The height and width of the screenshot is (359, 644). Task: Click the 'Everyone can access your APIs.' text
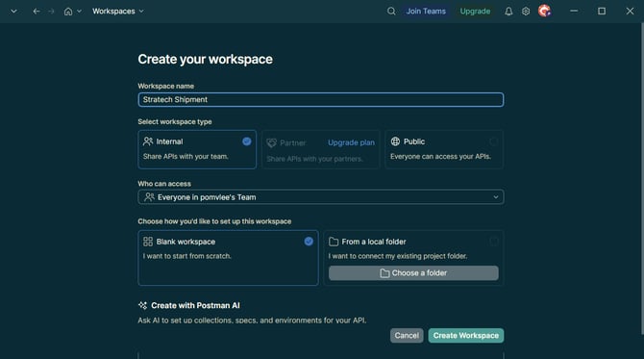pos(440,156)
